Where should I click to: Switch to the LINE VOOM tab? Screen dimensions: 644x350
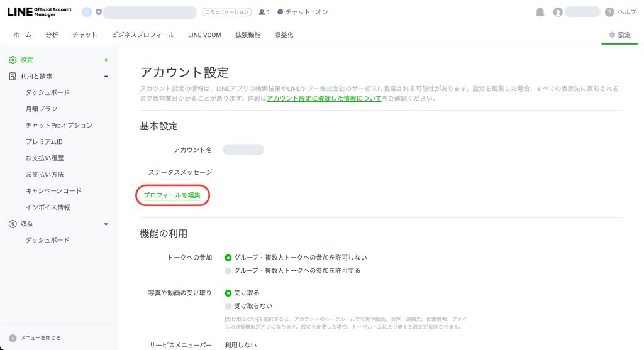pos(204,35)
